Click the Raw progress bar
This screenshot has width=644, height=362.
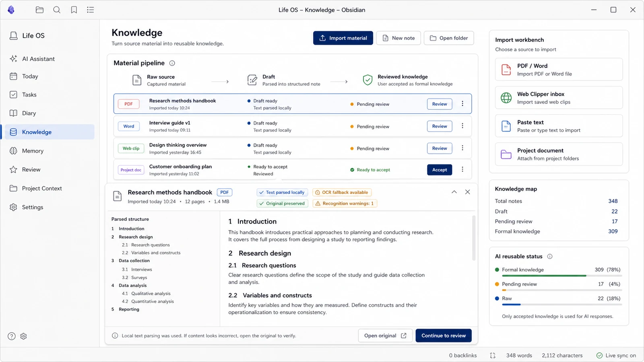pyautogui.click(x=562, y=304)
